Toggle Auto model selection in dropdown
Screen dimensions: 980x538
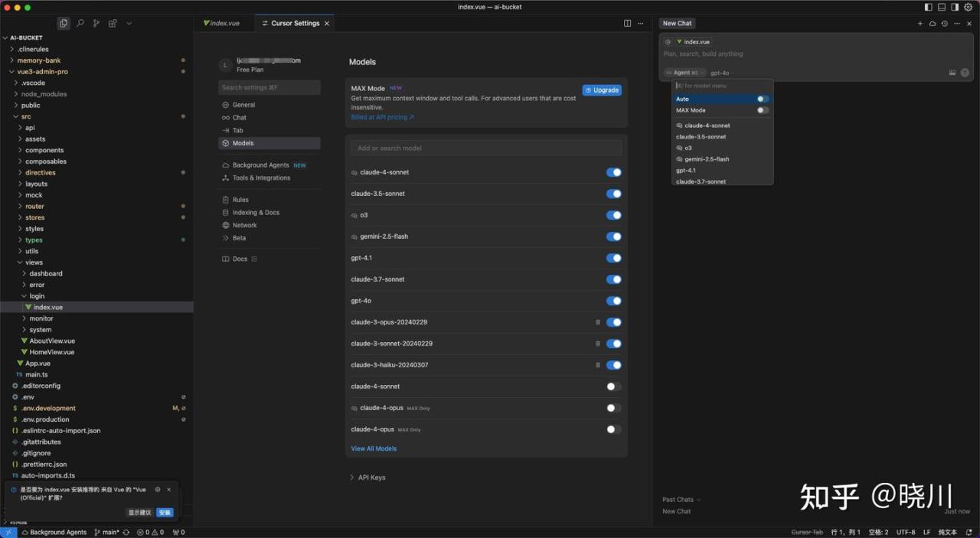click(763, 99)
